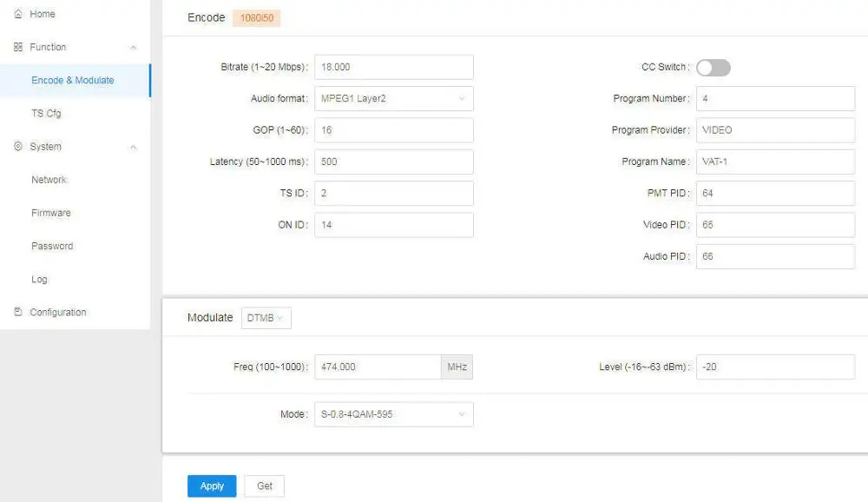
Task: Open the DTMB modulate type dropdown
Action: pyautogui.click(x=266, y=318)
